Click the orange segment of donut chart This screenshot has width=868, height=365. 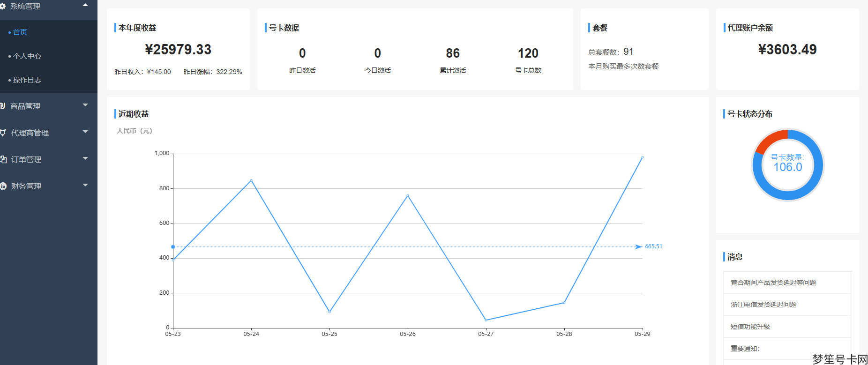[770, 139]
